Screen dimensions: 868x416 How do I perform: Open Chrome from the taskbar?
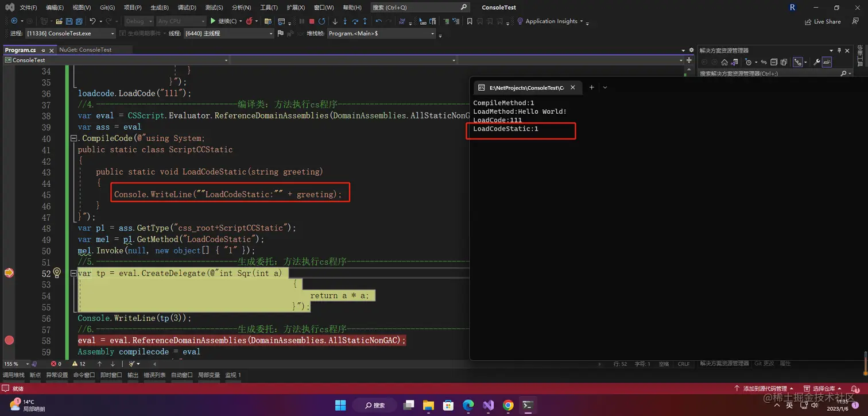[x=508, y=405]
